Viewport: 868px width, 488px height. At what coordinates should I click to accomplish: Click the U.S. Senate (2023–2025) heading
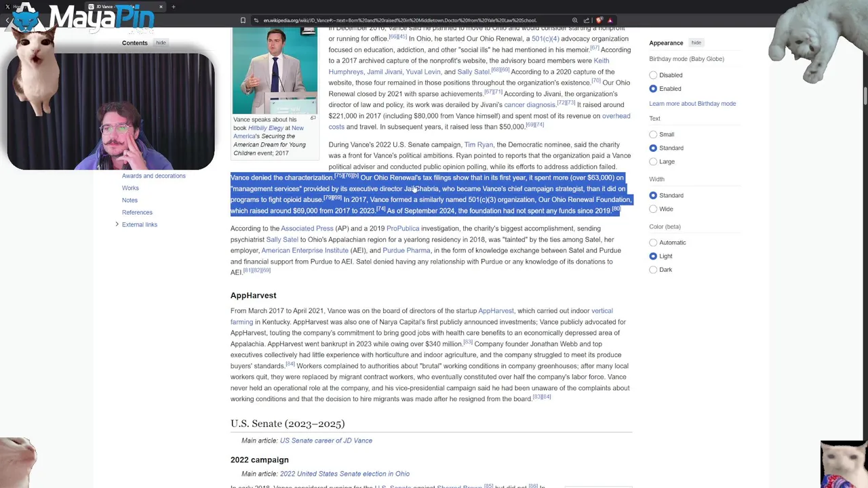[288, 424]
